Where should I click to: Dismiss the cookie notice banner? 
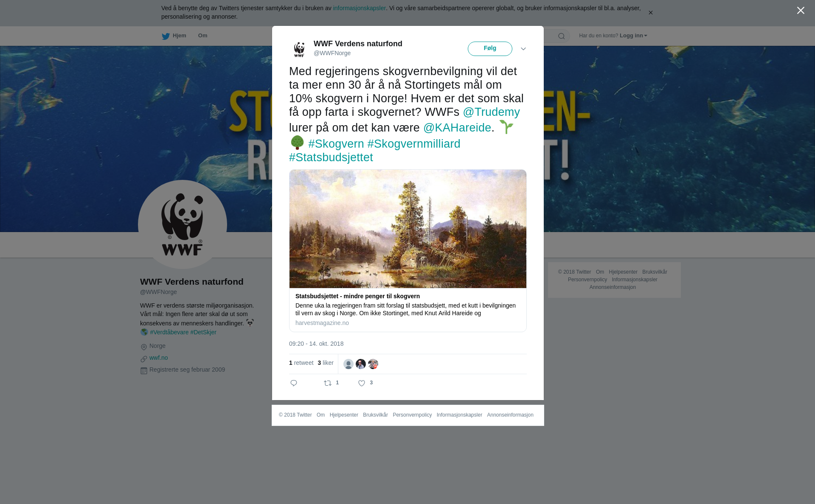coord(650,13)
